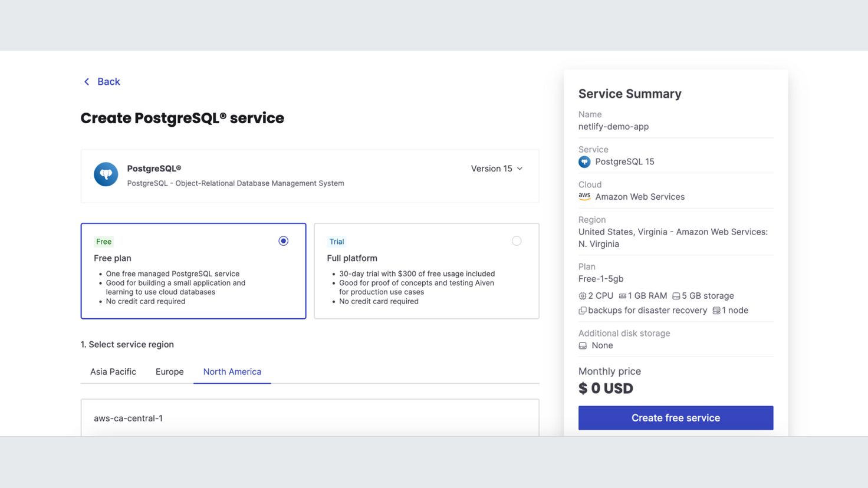Select the Full platform trial radio button
The height and width of the screenshot is (488, 868).
pyautogui.click(x=517, y=241)
